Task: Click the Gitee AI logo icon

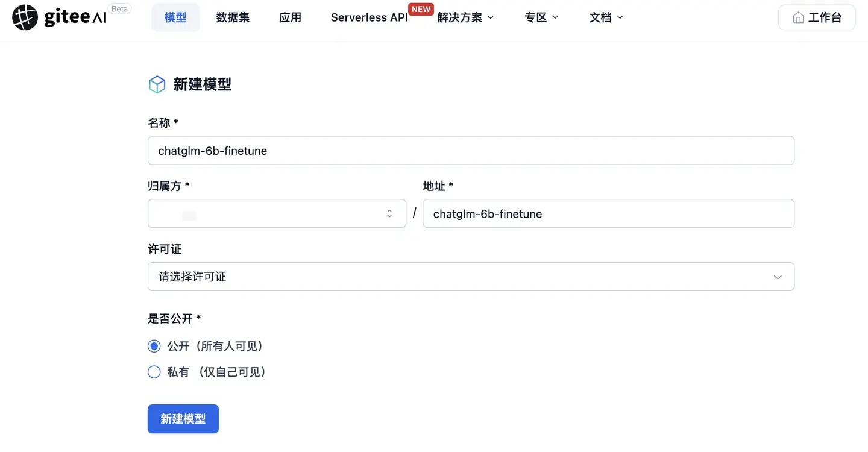Action: point(24,17)
